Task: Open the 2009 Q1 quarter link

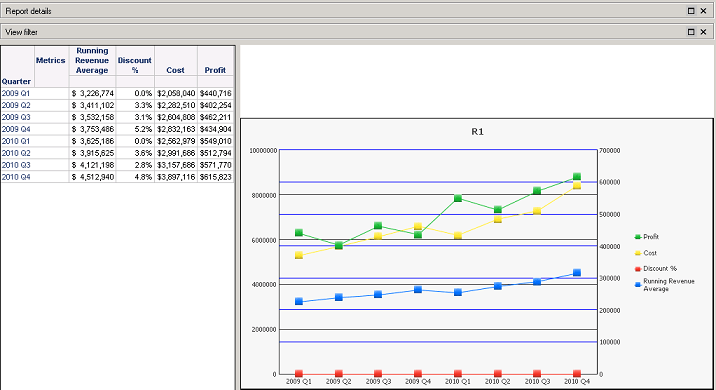Action: pos(16,93)
